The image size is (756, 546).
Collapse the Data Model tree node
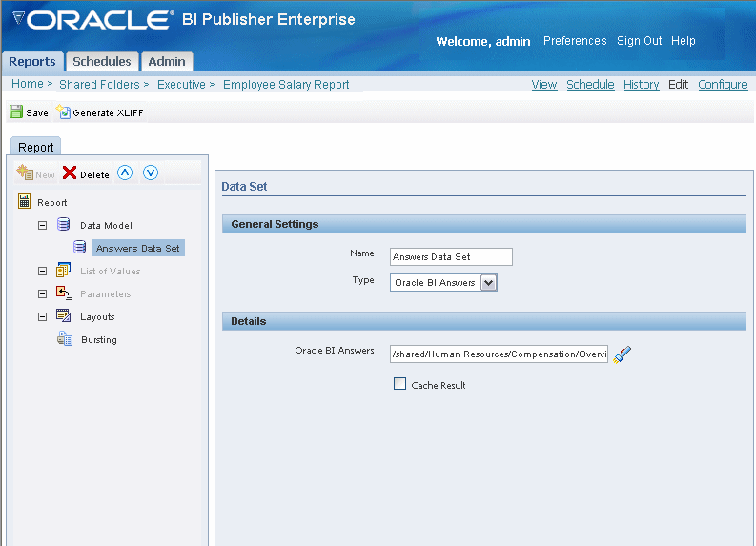(43, 225)
